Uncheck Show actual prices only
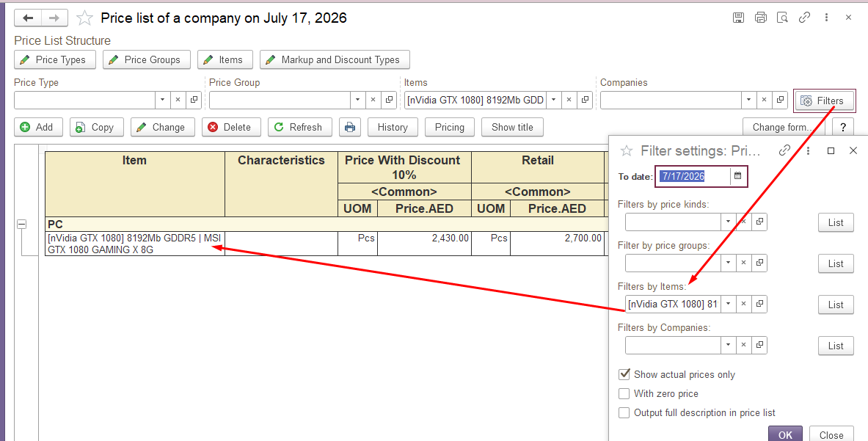 (624, 375)
